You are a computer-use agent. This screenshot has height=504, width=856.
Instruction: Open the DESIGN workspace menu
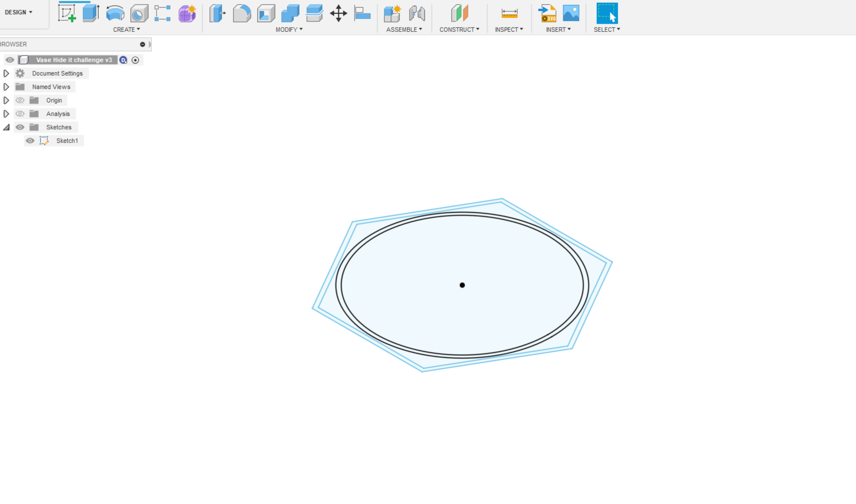[18, 12]
